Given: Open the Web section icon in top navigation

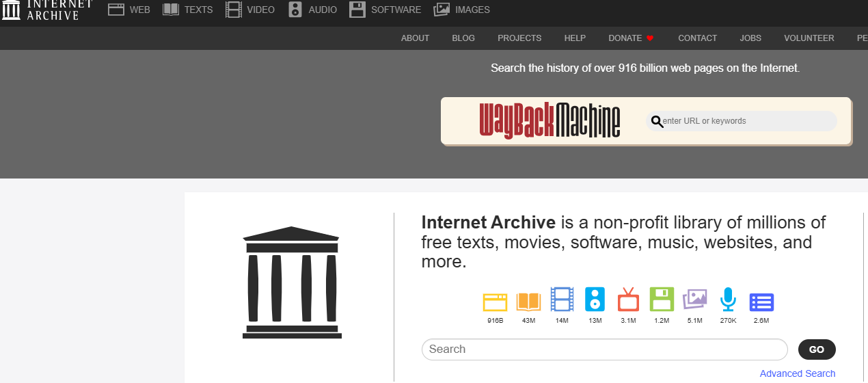Looking at the screenshot, I should coord(116,10).
